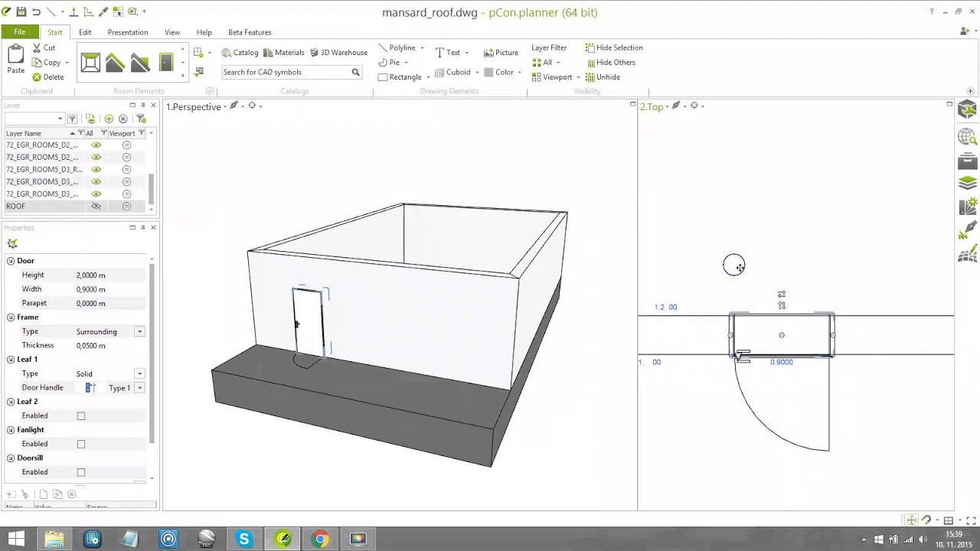Show the ROOF layer via its eye icon
The image size is (980, 551).
tap(96, 206)
